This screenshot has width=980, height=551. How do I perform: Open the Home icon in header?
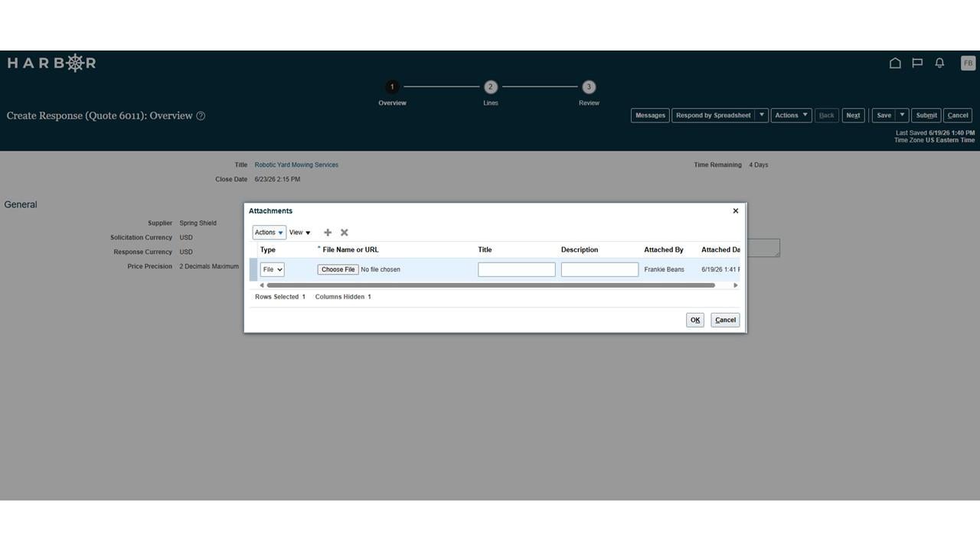pyautogui.click(x=895, y=63)
